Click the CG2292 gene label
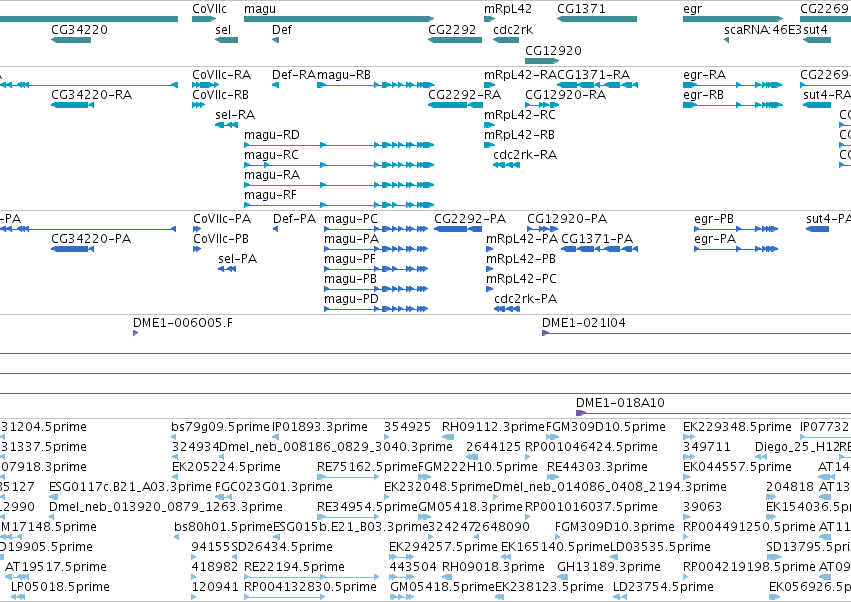The image size is (851, 602). pos(452,29)
